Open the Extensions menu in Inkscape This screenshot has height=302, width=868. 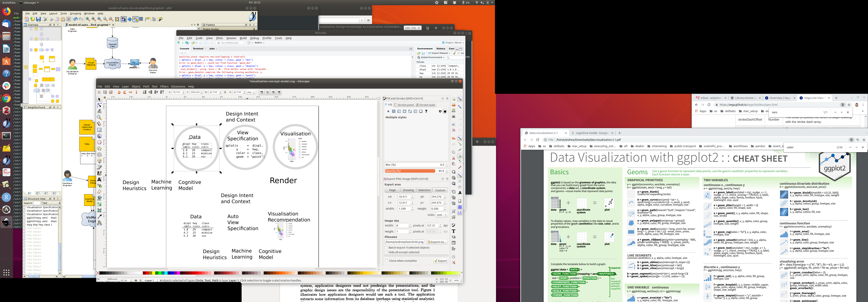click(178, 87)
